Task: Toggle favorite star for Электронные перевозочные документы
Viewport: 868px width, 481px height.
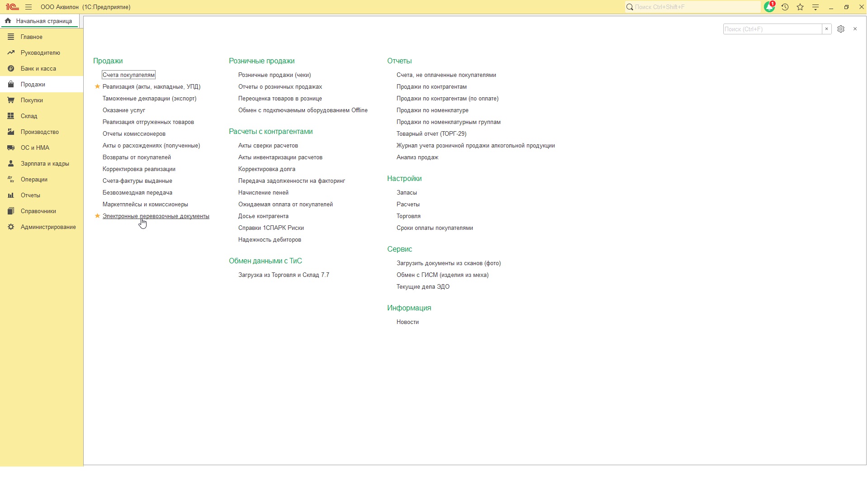Action: click(97, 216)
